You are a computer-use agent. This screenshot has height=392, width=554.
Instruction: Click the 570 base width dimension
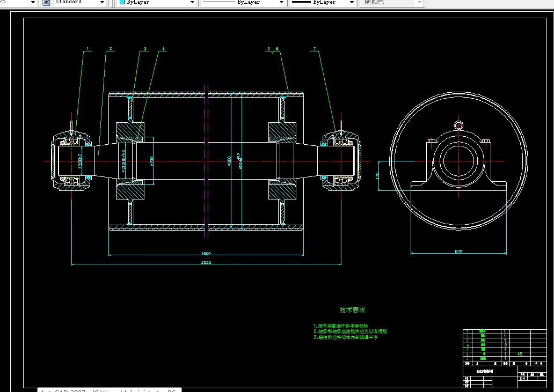(x=458, y=252)
